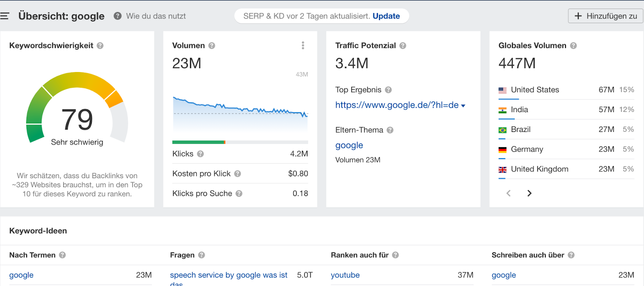
Task: Click the keyword difficulty gauge showing 79
Action: pos(77,108)
